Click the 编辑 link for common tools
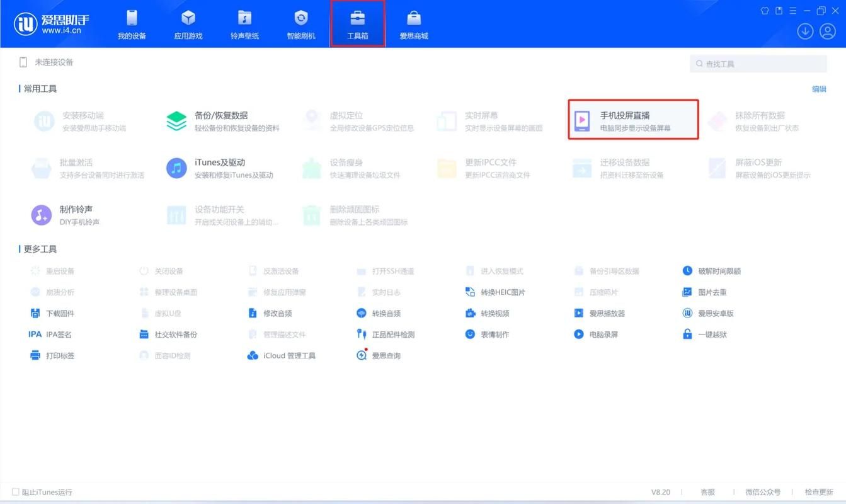 tap(819, 89)
